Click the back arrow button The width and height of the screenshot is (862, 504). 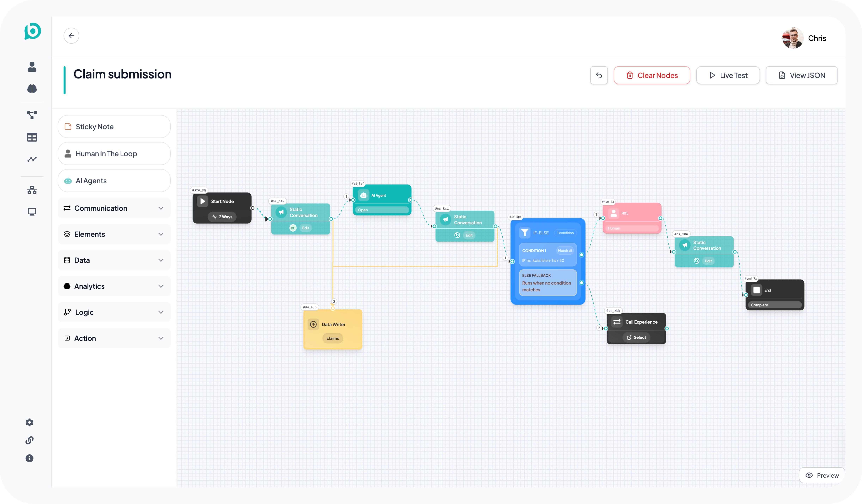pyautogui.click(x=71, y=36)
